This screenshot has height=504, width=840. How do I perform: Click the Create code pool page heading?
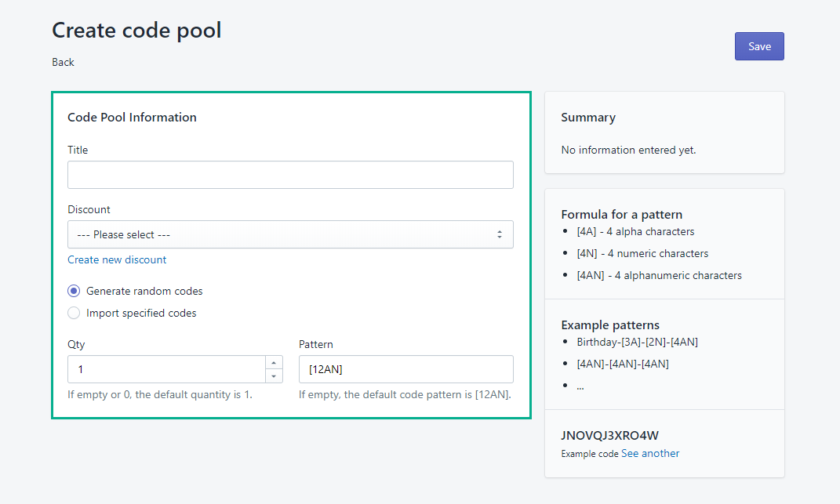[136, 30]
